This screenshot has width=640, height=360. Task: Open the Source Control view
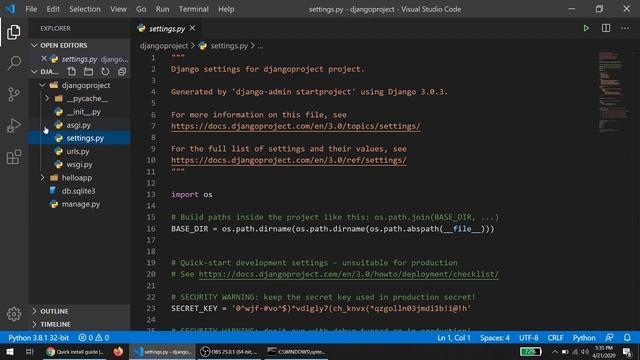tap(14, 95)
